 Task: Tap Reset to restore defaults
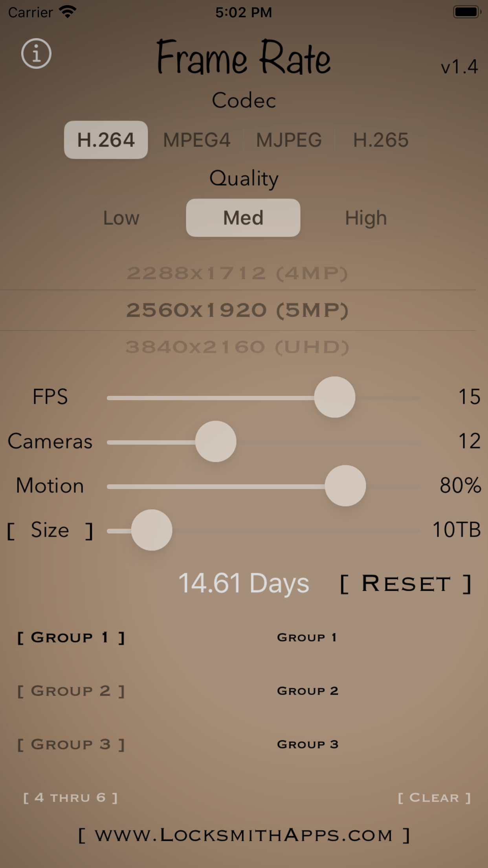click(x=406, y=584)
